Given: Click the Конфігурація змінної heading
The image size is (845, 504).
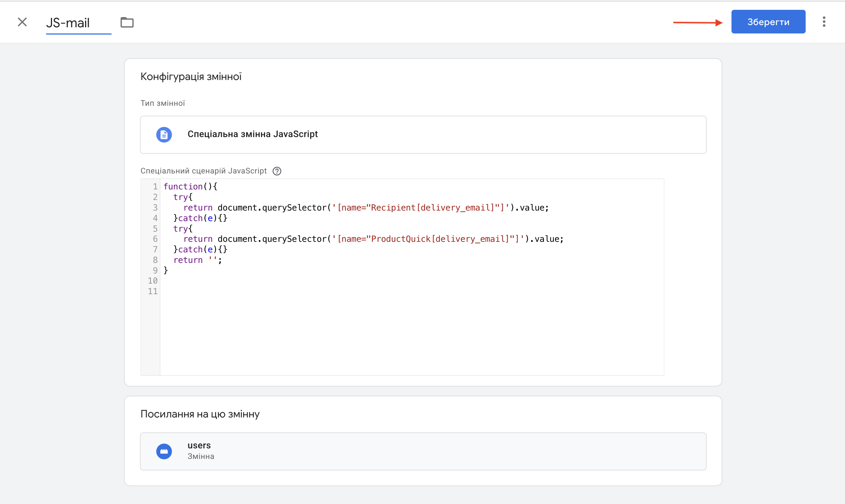Looking at the screenshot, I should pyautogui.click(x=191, y=77).
